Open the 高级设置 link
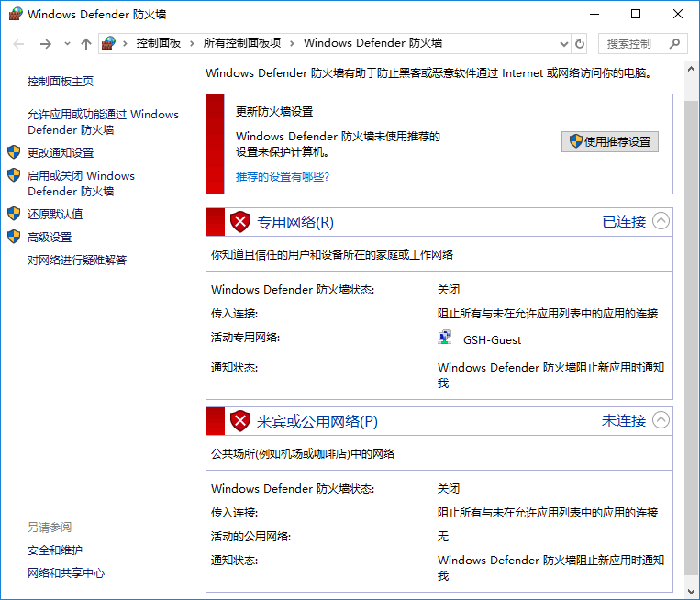The height and width of the screenshot is (600, 700). pos(50,237)
